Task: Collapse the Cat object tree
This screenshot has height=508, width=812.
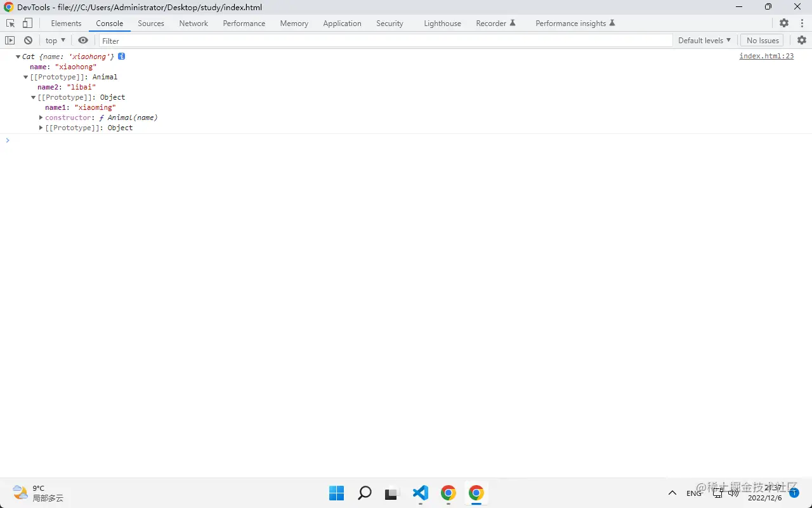Action: pos(18,57)
